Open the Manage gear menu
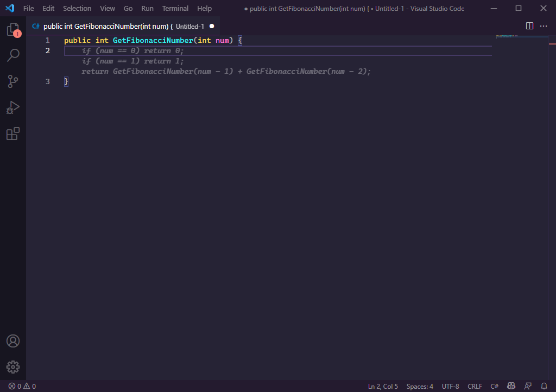The width and height of the screenshot is (556, 392). click(13, 367)
